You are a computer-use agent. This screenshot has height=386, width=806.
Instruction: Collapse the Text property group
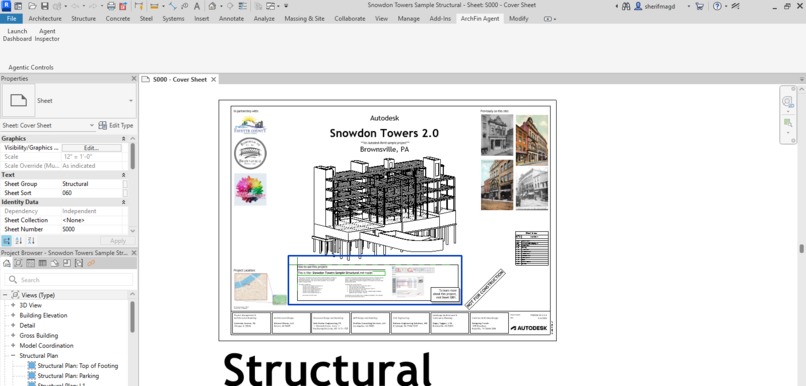click(123, 175)
